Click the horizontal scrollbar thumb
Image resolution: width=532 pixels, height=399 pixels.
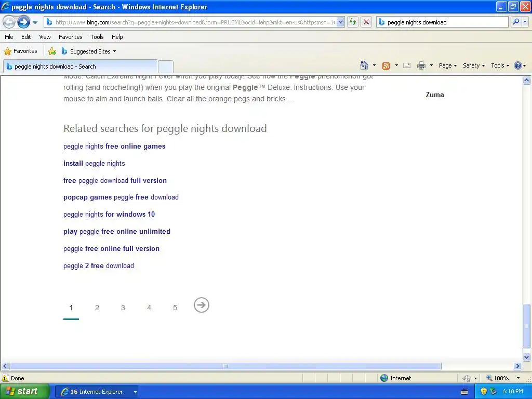tap(225, 366)
